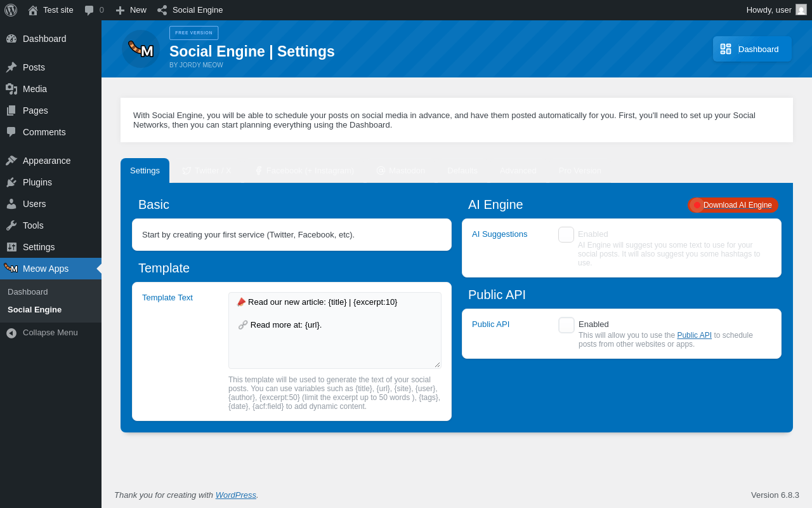The height and width of the screenshot is (508, 812).
Task: Toggle the AI Suggestions Enabled checkbox
Action: (566, 235)
